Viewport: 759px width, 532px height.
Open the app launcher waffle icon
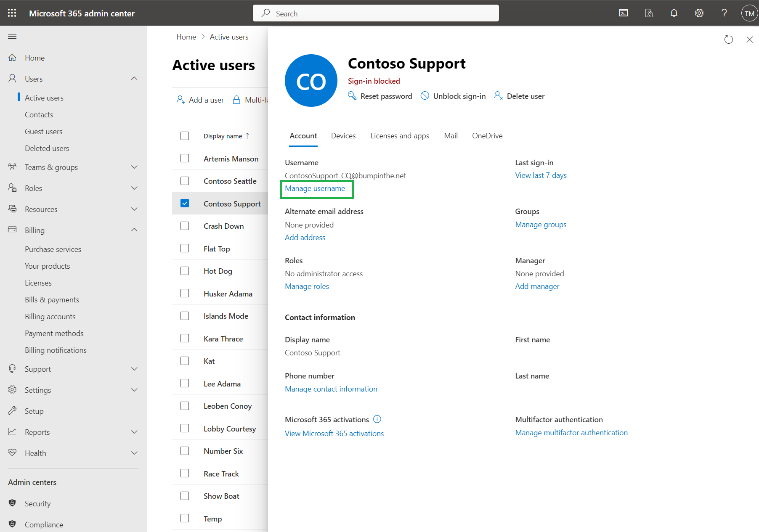pos(12,13)
